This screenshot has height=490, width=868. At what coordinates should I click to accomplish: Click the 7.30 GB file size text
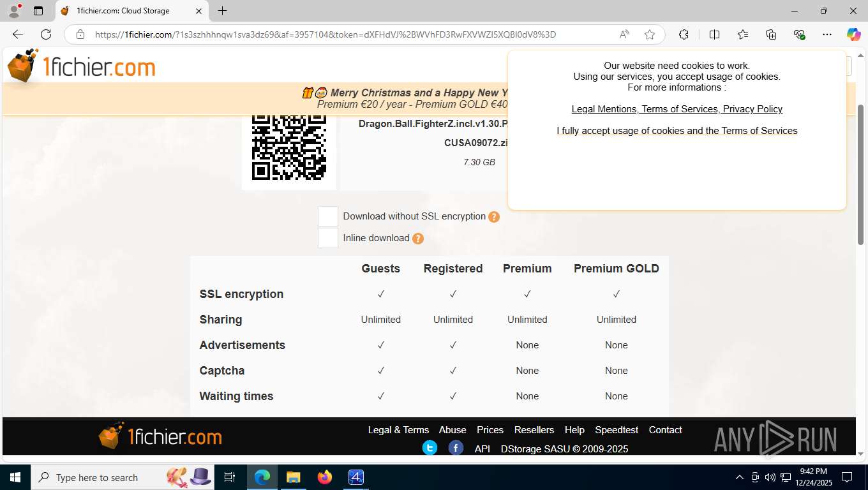tap(479, 163)
